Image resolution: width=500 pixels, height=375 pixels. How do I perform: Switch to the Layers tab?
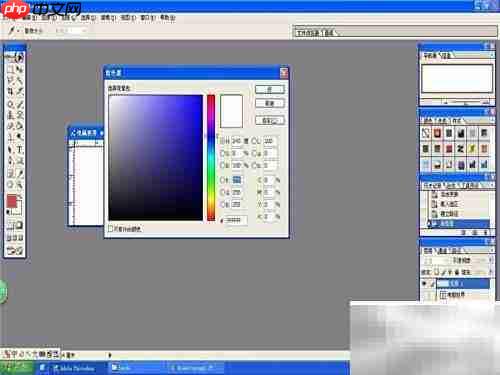click(428, 251)
